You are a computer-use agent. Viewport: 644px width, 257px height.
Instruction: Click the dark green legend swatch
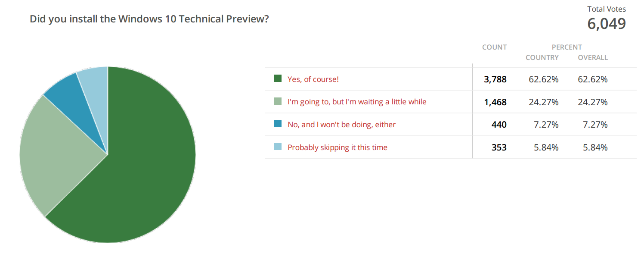pyautogui.click(x=278, y=78)
